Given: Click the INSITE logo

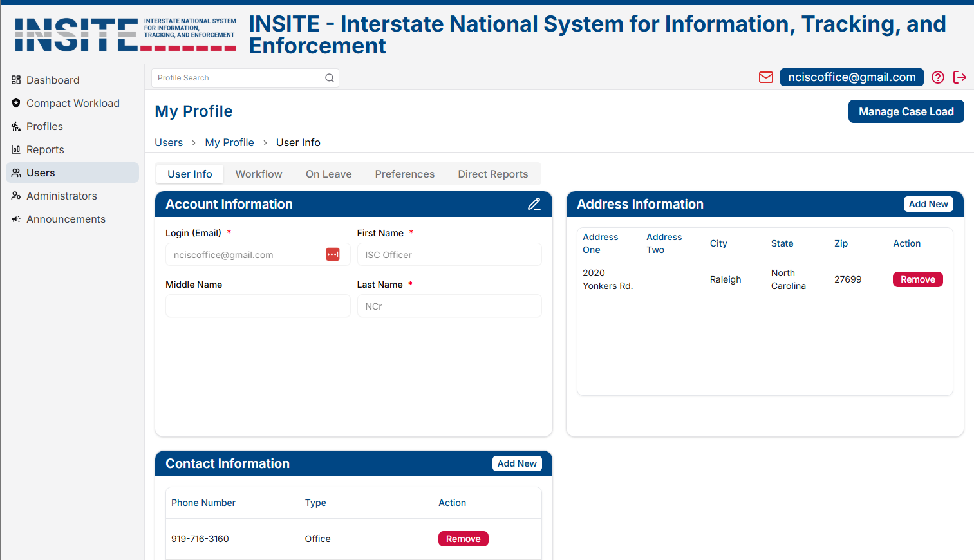Looking at the screenshot, I should 126,34.
